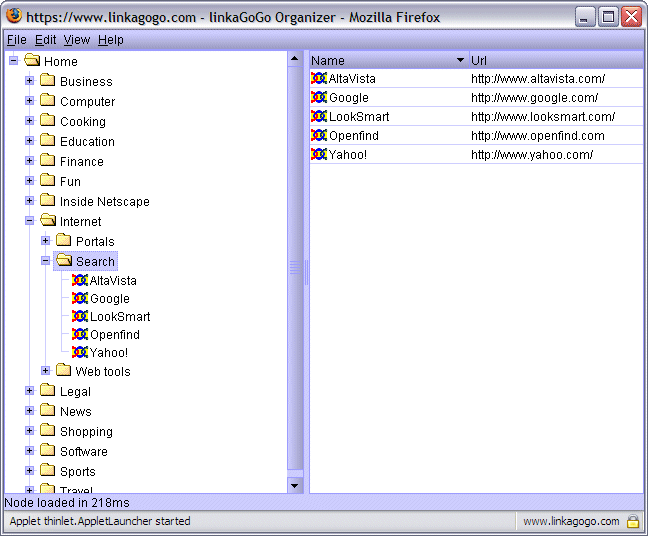Click the Openfind icon in the Name column
Screen dimensions: 648x536
click(x=319, y=135)
